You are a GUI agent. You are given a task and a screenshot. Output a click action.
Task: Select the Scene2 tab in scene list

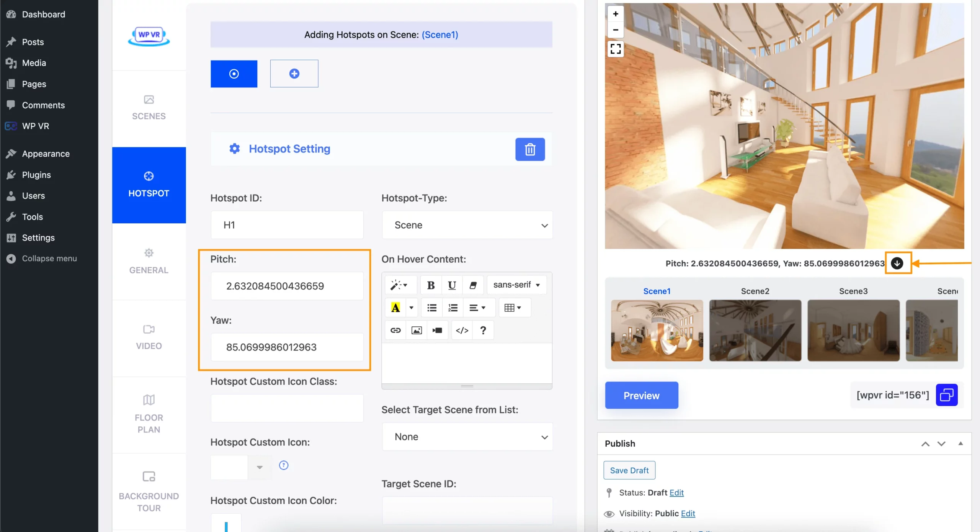pyautogui.click(x=755, y=291)
